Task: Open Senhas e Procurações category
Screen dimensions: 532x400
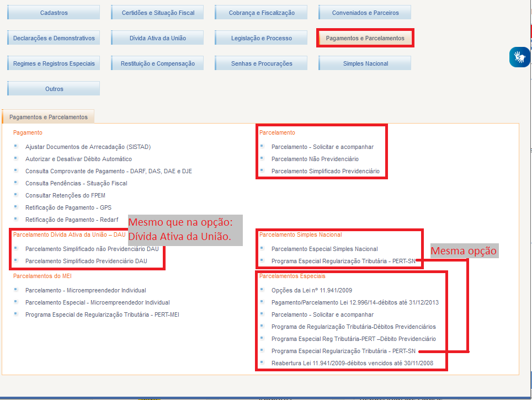Action: pos(262,63)
